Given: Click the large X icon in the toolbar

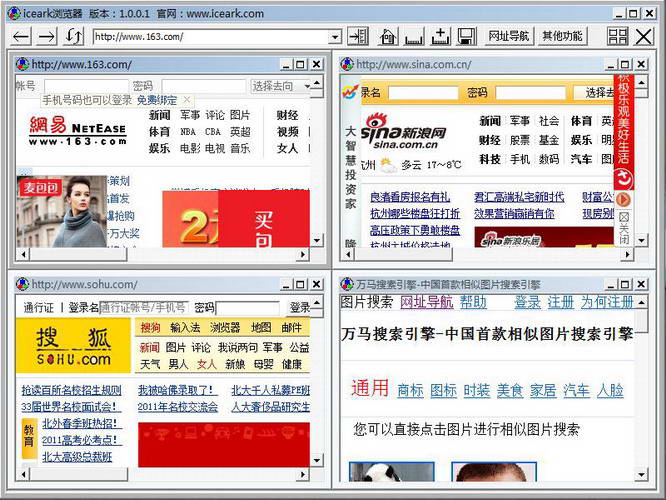Looking at the screenshot, I should (x=643, y=37).
